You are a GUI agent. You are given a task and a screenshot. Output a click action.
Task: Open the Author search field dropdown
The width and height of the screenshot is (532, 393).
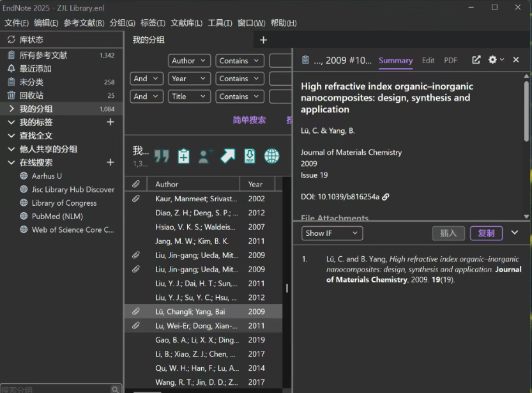[189, 61]
